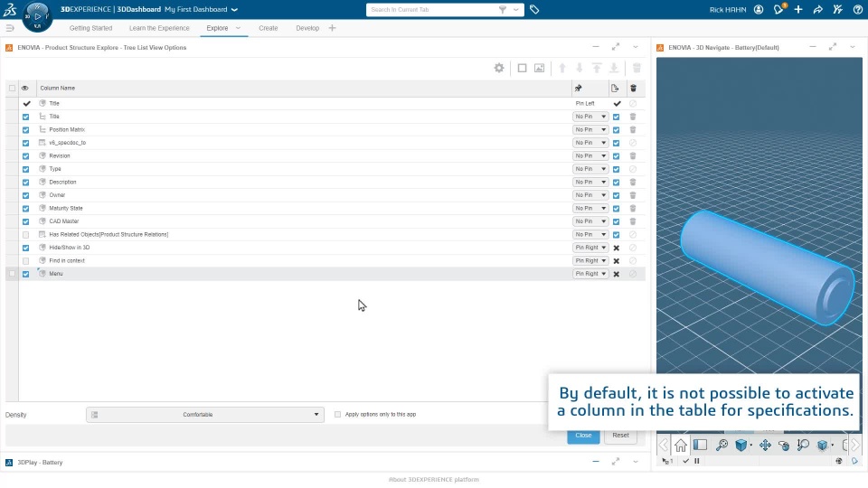Open the Density Comfortable dropdown
Screen dimensions: 868x488
[x=205, y=415]
